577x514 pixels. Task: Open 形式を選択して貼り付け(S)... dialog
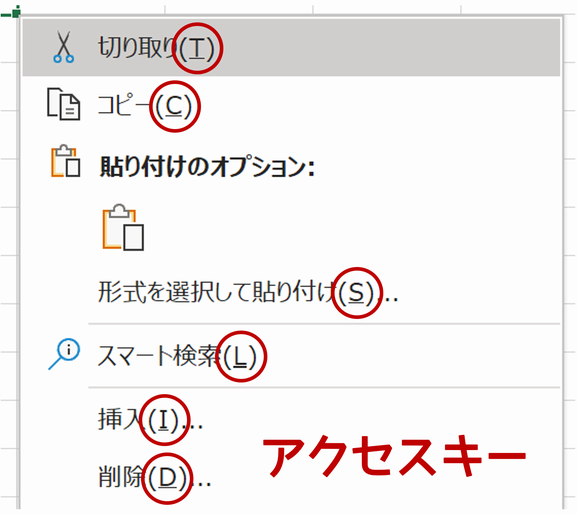291,293
